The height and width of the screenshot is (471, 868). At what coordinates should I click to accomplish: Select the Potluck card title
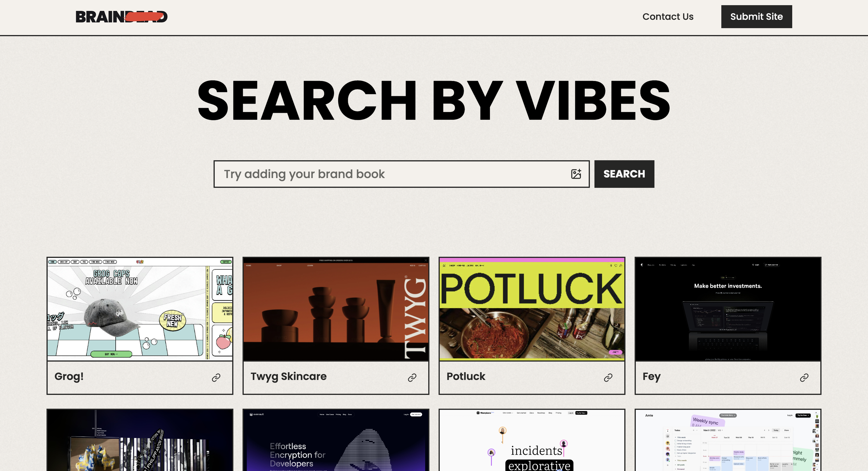click(466, 376)
